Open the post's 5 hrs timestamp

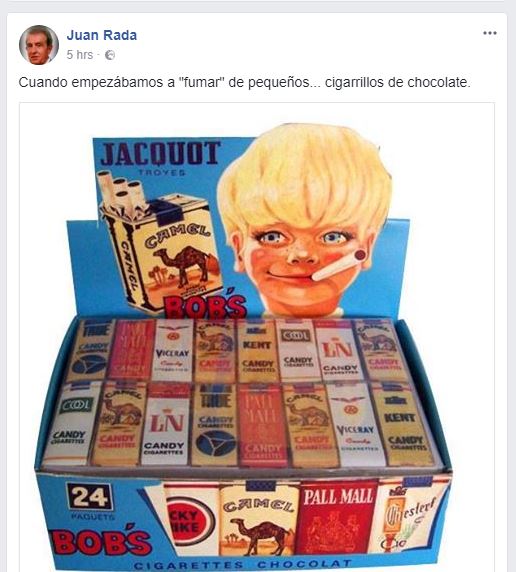[x=80, y=55]
